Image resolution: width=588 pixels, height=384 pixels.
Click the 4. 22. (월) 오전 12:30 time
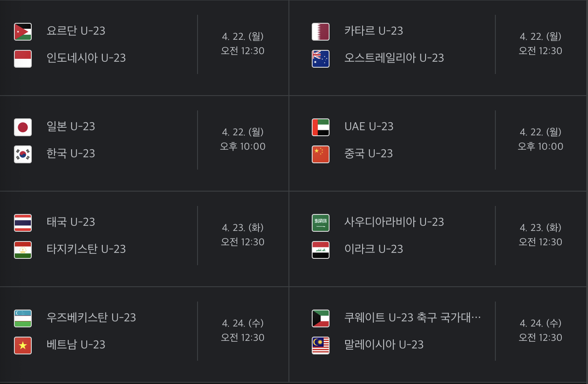point(243,44)
